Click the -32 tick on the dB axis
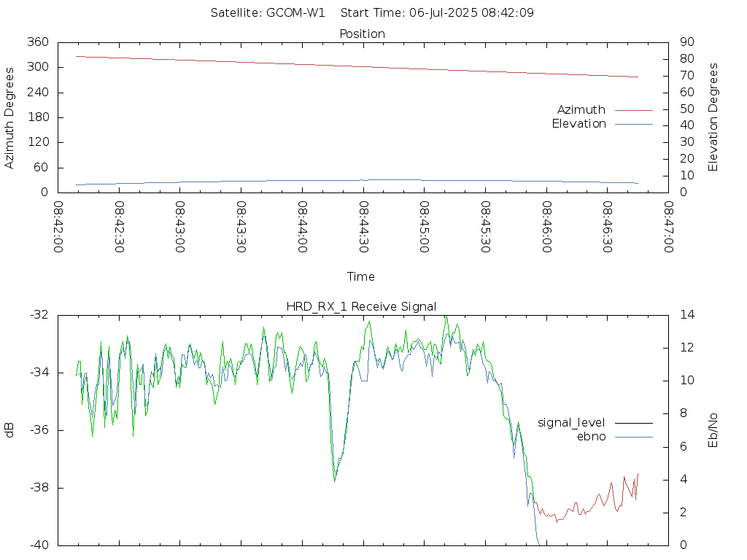 coord(39,315)
